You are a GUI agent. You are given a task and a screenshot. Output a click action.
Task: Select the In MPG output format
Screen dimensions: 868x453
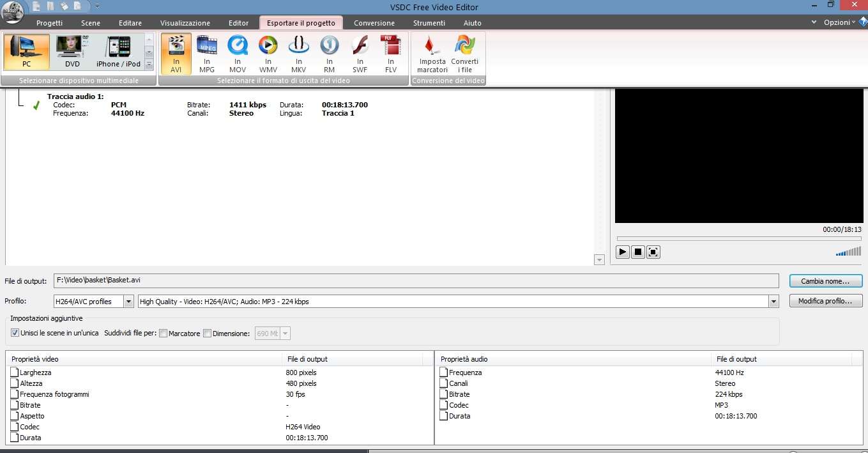[207, 54]
